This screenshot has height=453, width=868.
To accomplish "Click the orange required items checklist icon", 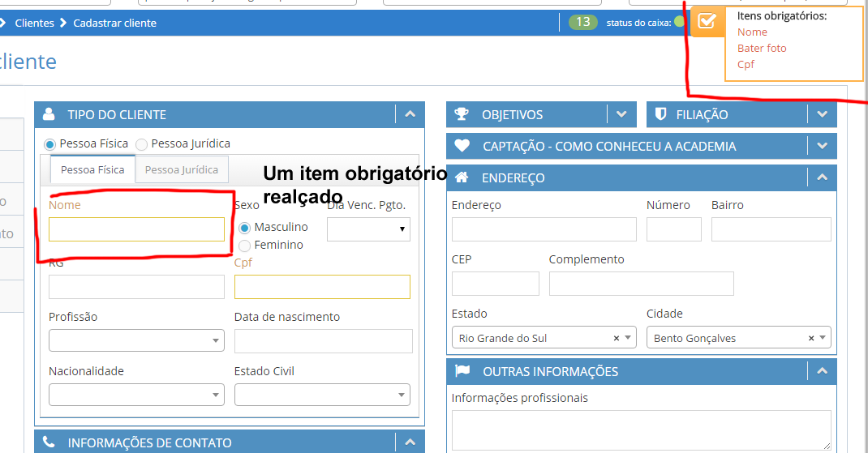I will click(707, 21).
